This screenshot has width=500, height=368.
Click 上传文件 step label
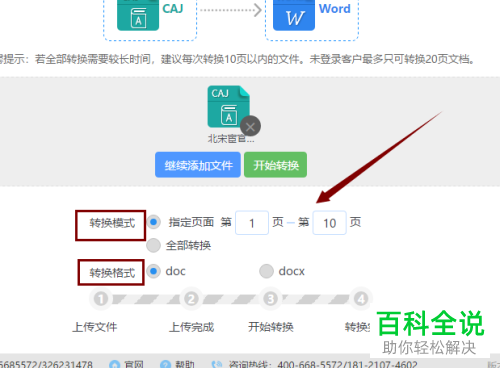pos(95,327)
